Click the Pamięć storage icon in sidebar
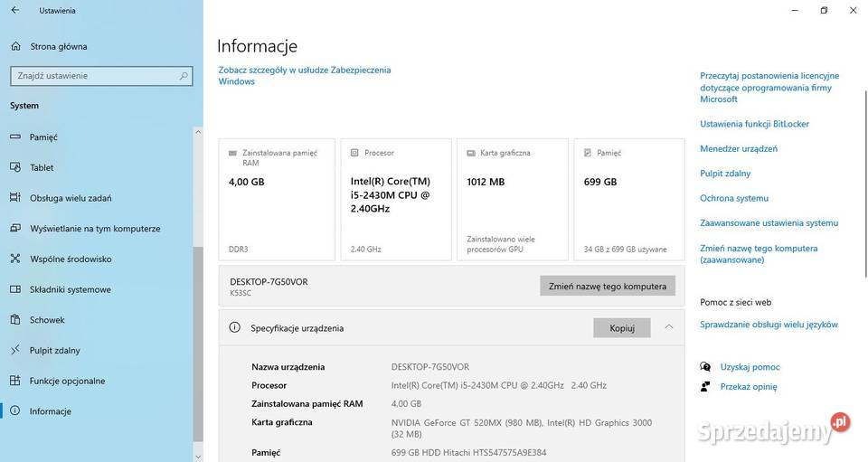 (x=15, y=137)
